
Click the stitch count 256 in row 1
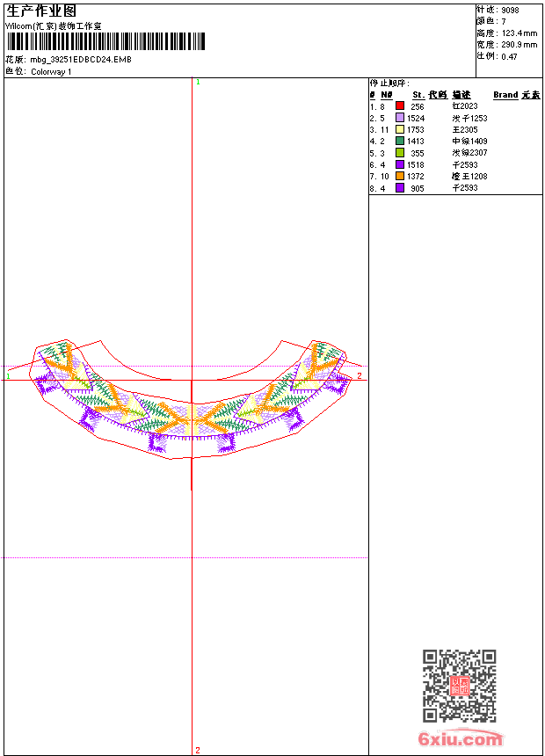(x=418, y=107)
